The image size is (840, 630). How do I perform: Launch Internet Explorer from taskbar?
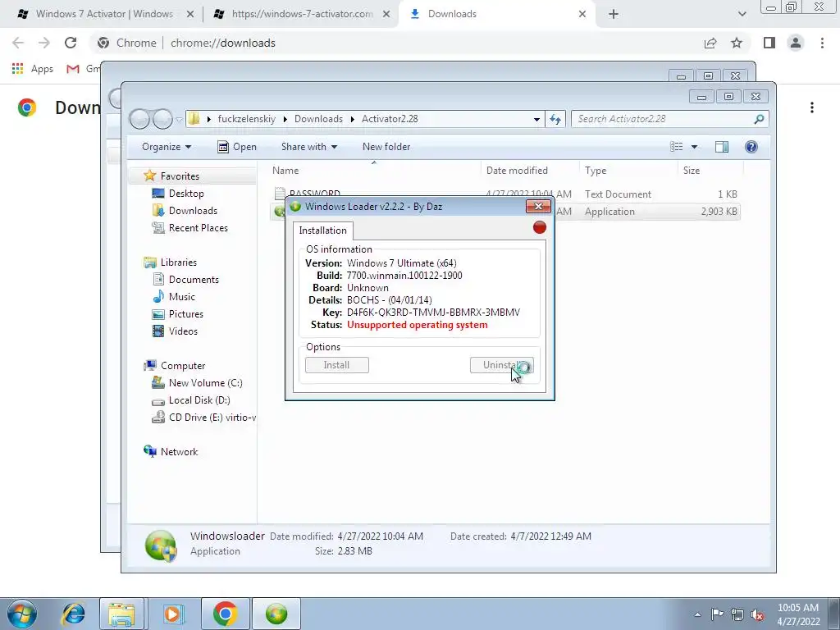point(74,614)
